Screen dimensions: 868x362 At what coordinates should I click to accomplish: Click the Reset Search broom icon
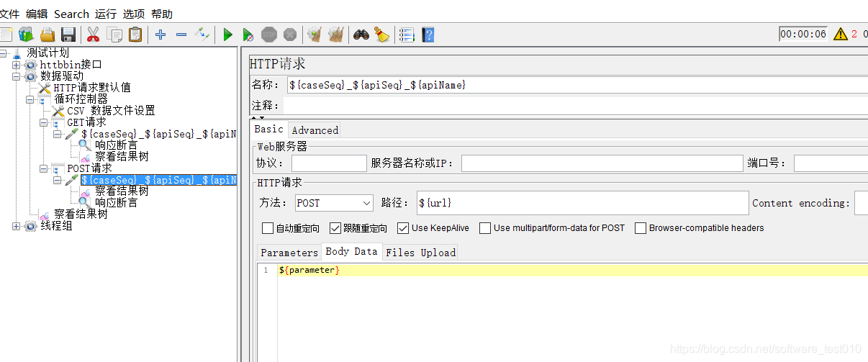click(x=381, y=34)
